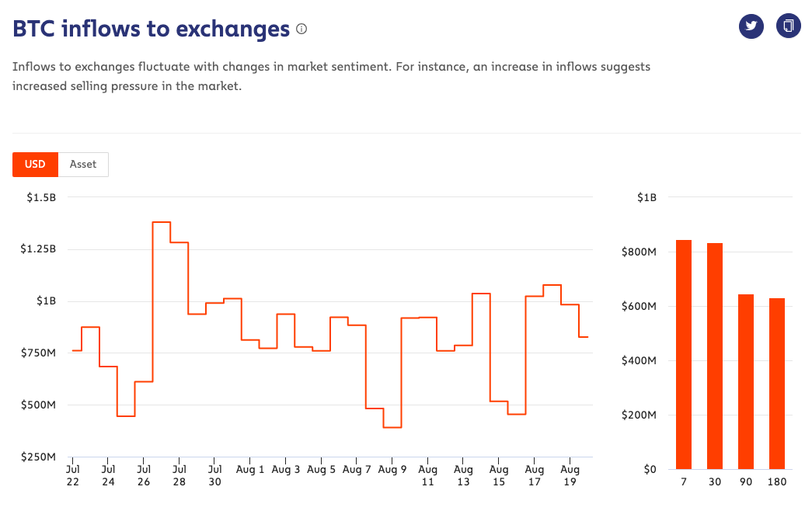
Task: Click the $1.5B y-axis label
Action: coord(41,198)
